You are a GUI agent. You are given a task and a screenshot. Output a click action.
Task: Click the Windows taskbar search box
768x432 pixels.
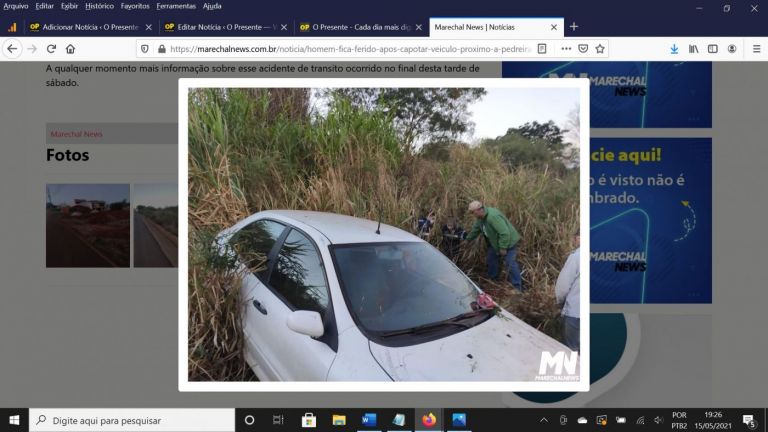click(132, 420)
